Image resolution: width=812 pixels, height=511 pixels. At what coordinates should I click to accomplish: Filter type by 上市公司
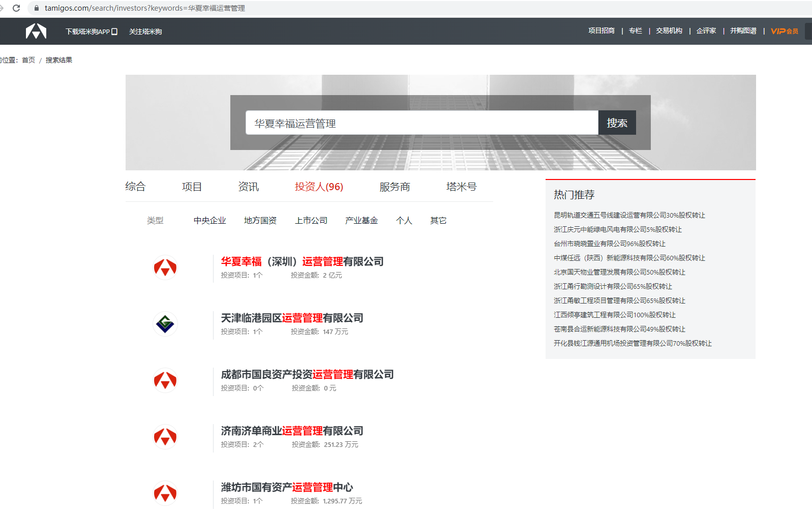pyautogui.click(x=311, y=220)
